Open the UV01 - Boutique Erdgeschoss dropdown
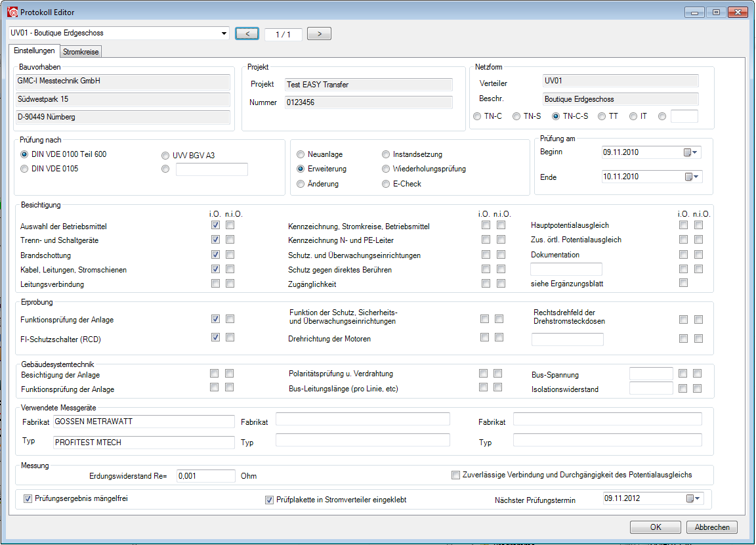 (224, 33)
